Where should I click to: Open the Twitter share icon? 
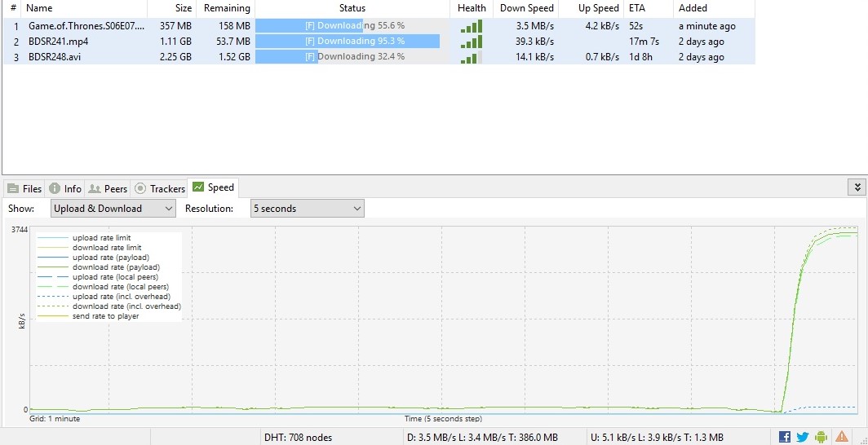point(803,437)
